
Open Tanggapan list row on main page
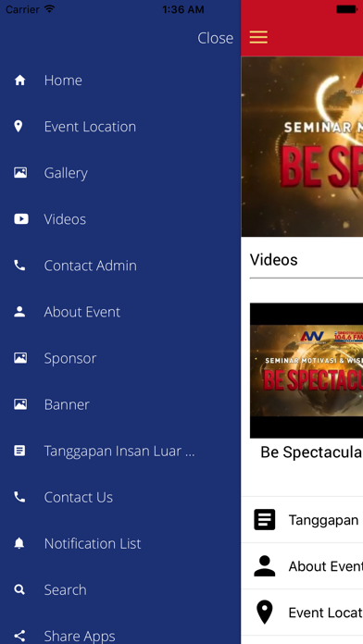click(302, 520)
